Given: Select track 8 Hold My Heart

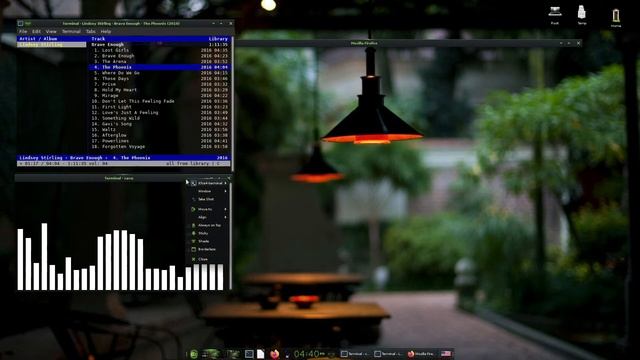Looking at the screenshot, I should tap(160, 90).
